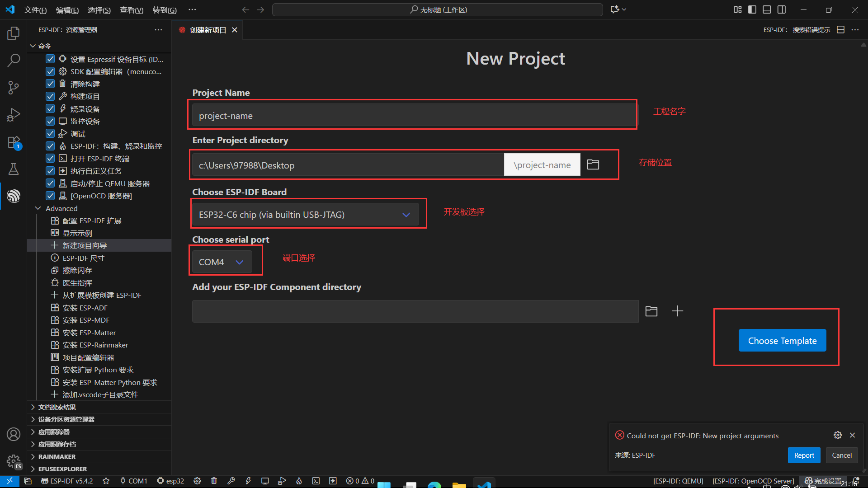Toggle checkbox for 烧录设备
868x488 pixels.
(x=50, y=108)
